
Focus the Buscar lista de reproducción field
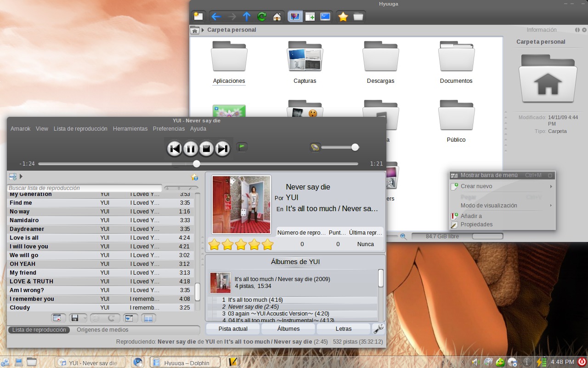click(85, 188)
